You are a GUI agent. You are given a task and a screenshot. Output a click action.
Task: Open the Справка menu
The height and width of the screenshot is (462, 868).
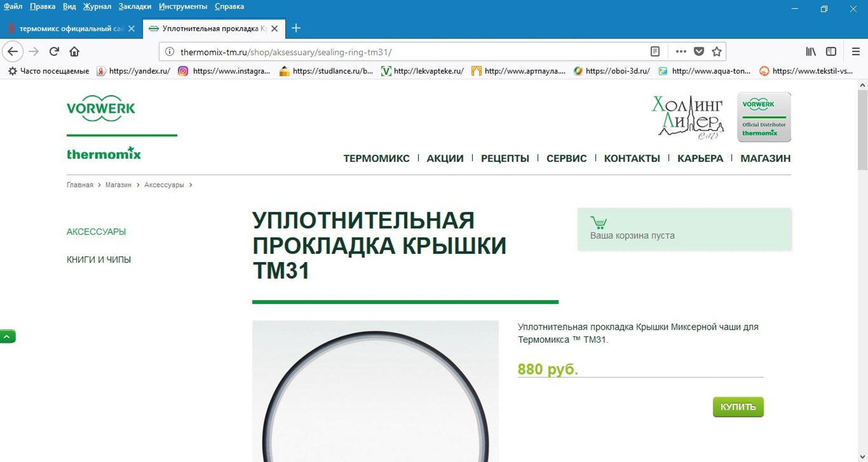click(x=229, y=6)
